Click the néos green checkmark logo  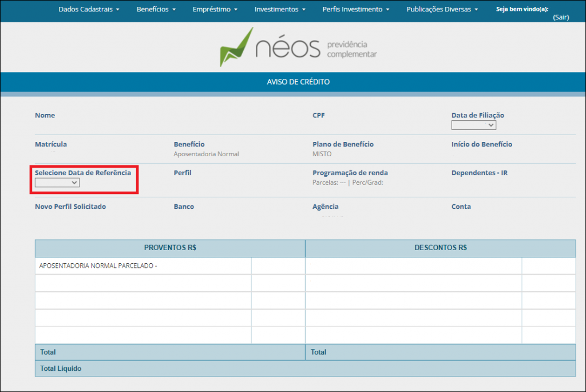236,48
